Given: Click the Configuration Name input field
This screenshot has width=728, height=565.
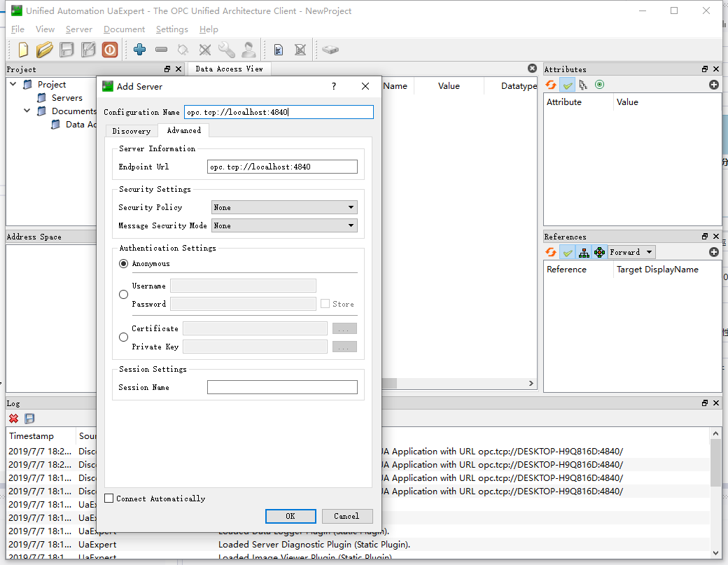Looking at the screenshot, I should pyautogui.click(x=279, y=112).
